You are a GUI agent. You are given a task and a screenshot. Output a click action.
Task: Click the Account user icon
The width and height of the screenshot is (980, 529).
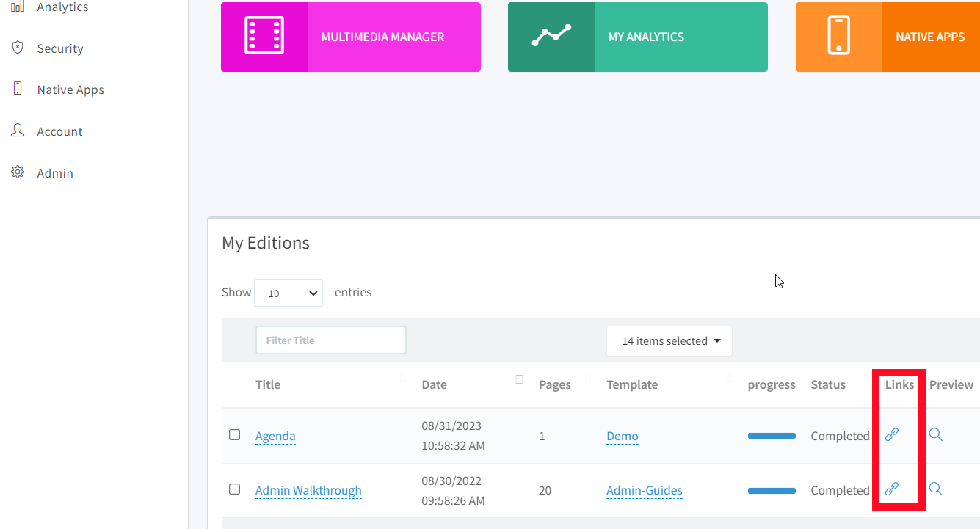point(18,131)
